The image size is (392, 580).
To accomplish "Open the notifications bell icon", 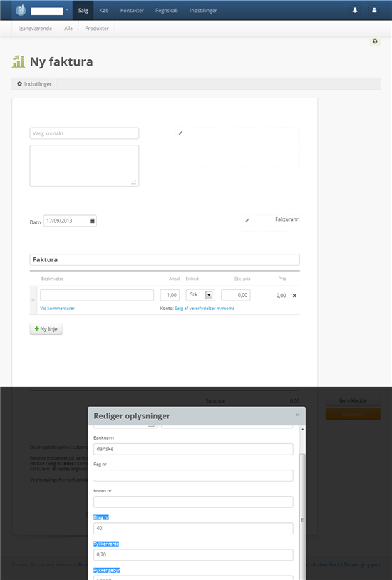I will (x=355, y=10).
